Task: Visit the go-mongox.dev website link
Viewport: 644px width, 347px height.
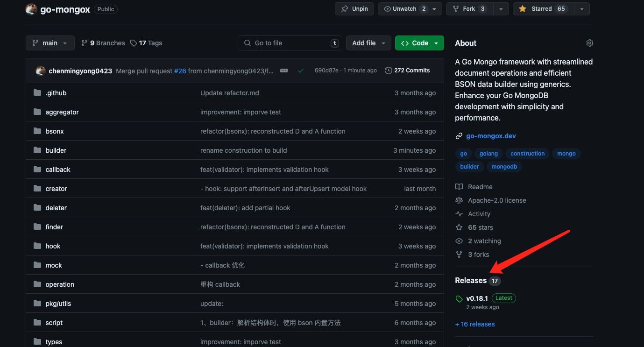Action: point(491,136)
